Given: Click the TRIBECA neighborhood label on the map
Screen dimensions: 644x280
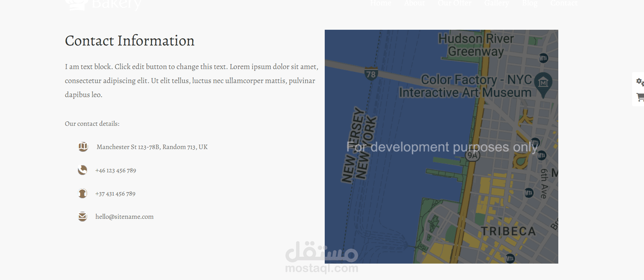Looking at the screenshot, I should pyautogui.click(x=508, y=231).
